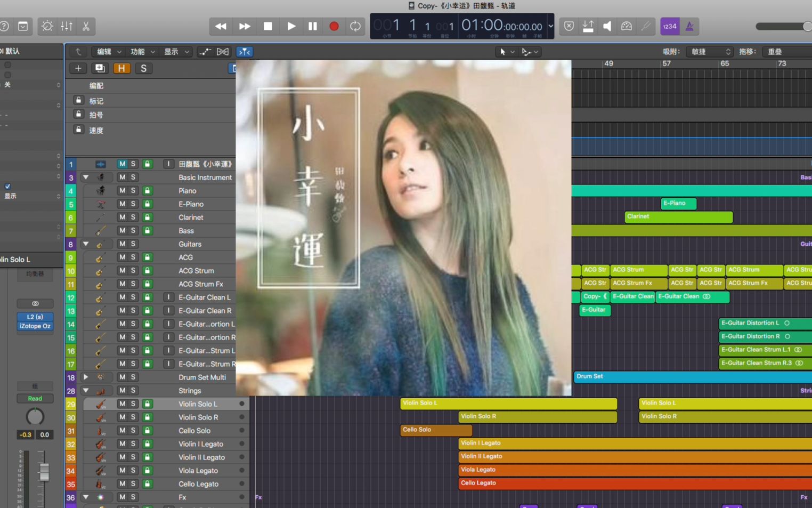Click the E-Piano track icon
The width and height of the screenshot is (812, 508).
point(100,204)
